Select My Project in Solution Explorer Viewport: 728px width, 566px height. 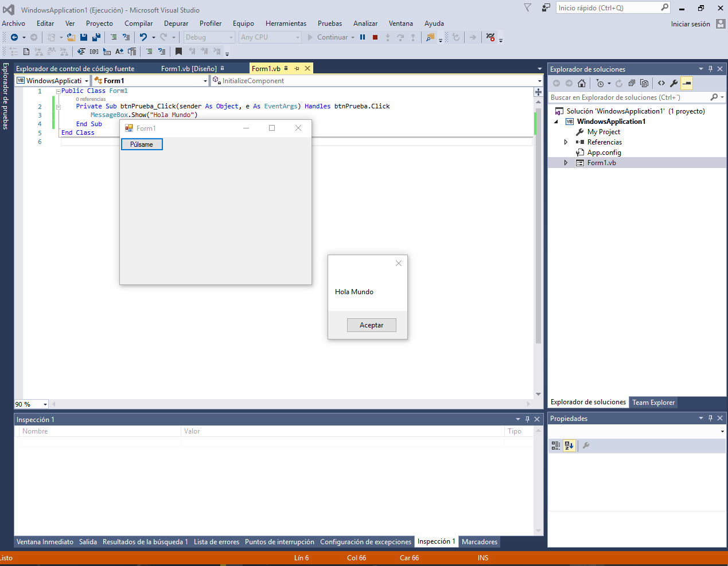point(604,132)
